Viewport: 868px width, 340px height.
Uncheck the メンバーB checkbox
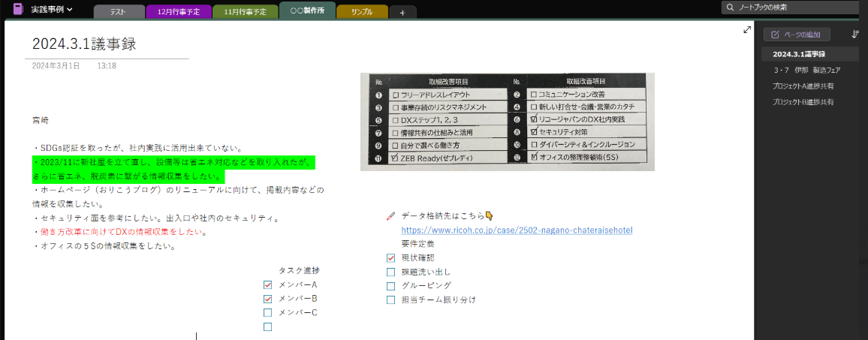pos(268,299)
